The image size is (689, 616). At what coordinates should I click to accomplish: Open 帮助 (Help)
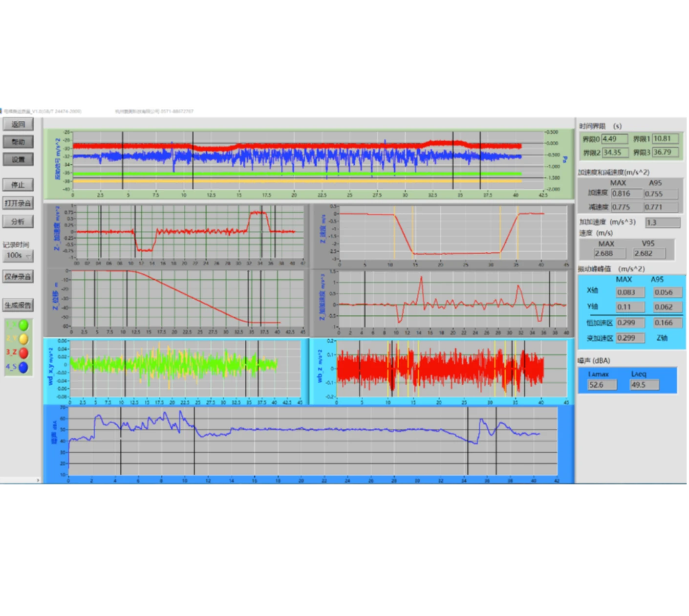pyautogui.click(x=18, y=142)
